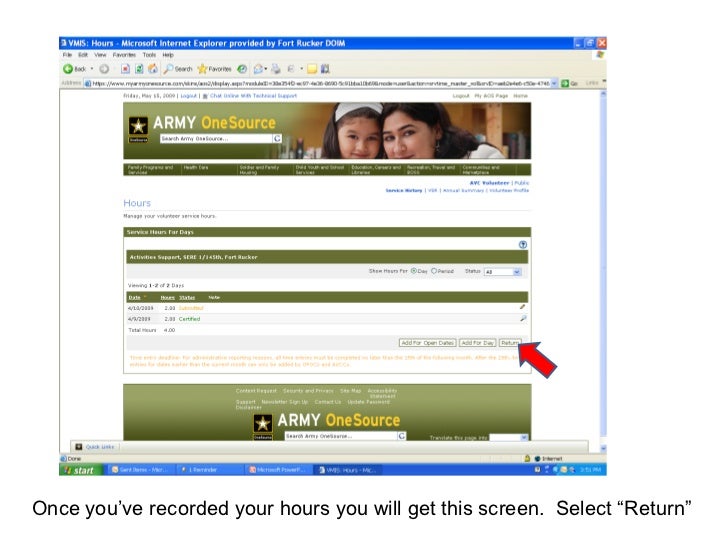Open Soldier and Family Housing nav tab
Image resolution: width=728 pixels, height=546 pixels.
point(260,169)
